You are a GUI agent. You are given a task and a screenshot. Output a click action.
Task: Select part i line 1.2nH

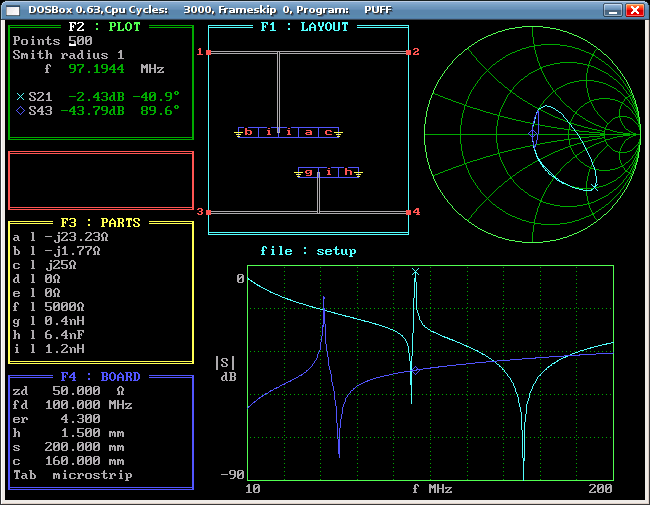pos(49,349)
